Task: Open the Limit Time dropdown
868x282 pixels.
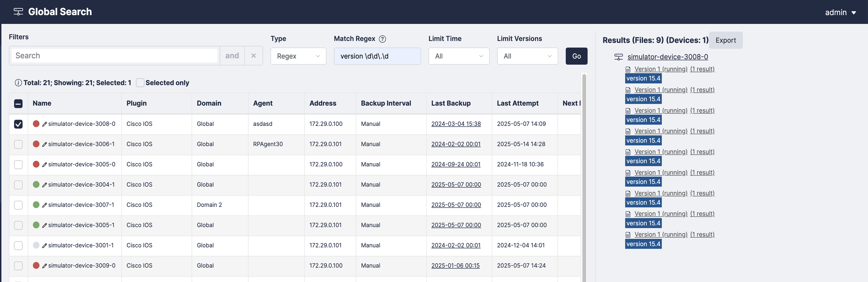Action: [x=459, y=56]
